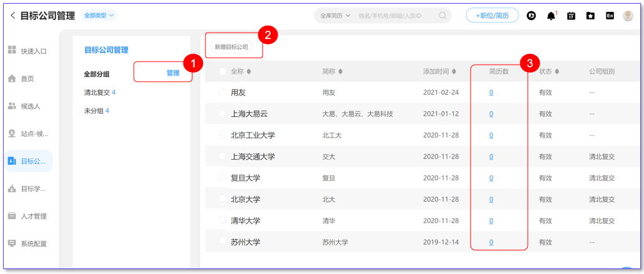Select the 全部分组 group
Viewport: 644px width, 274px height.
pyautogui.click(x=97, y=74)
